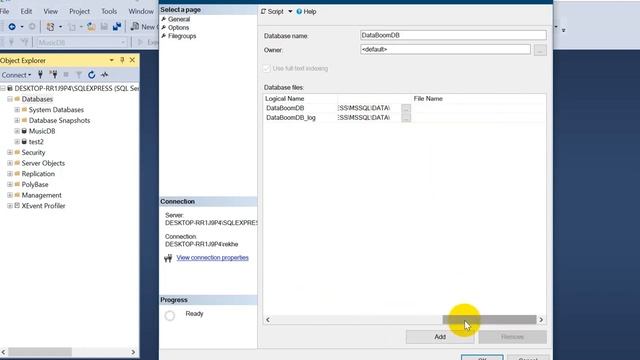Open Activity Monitor from Object Explorer toolbar
This screenshot has width=640, height=360.
coord(104,75)
